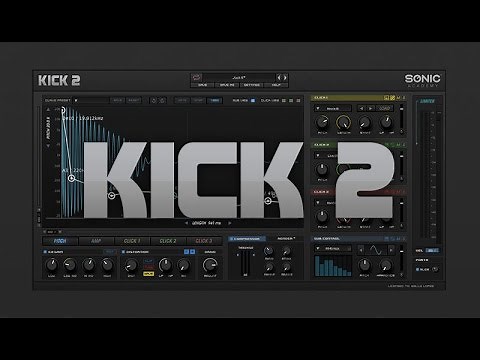Switch to the Pitch tab

tap(60, 241)
